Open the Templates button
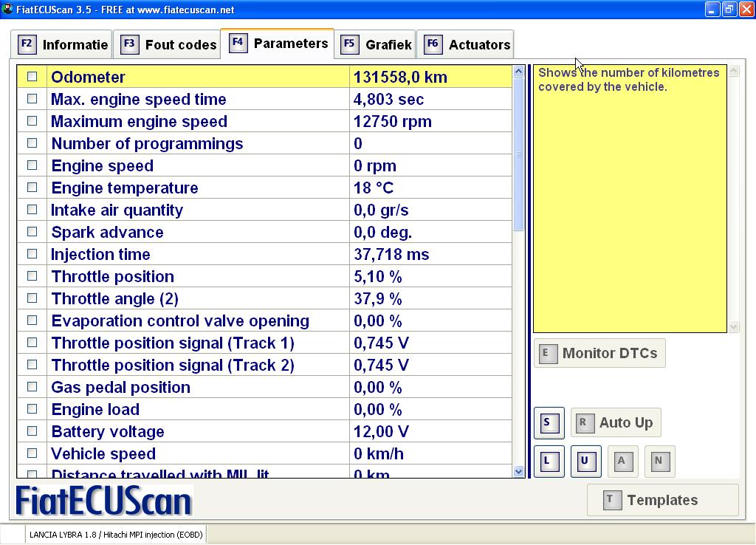This screenshot has width=756, height=545. pyautogui.click(x=662, y=500)
